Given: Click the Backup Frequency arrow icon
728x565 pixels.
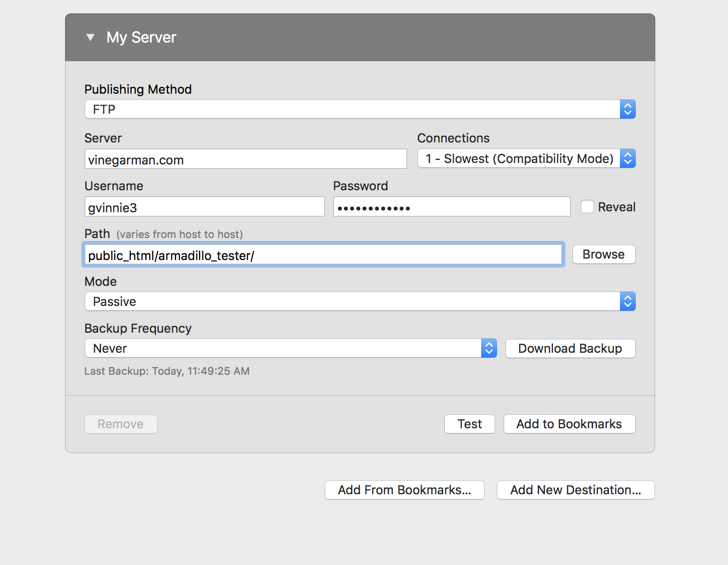Looking at the screenshot, I should [x=489, y=348].
